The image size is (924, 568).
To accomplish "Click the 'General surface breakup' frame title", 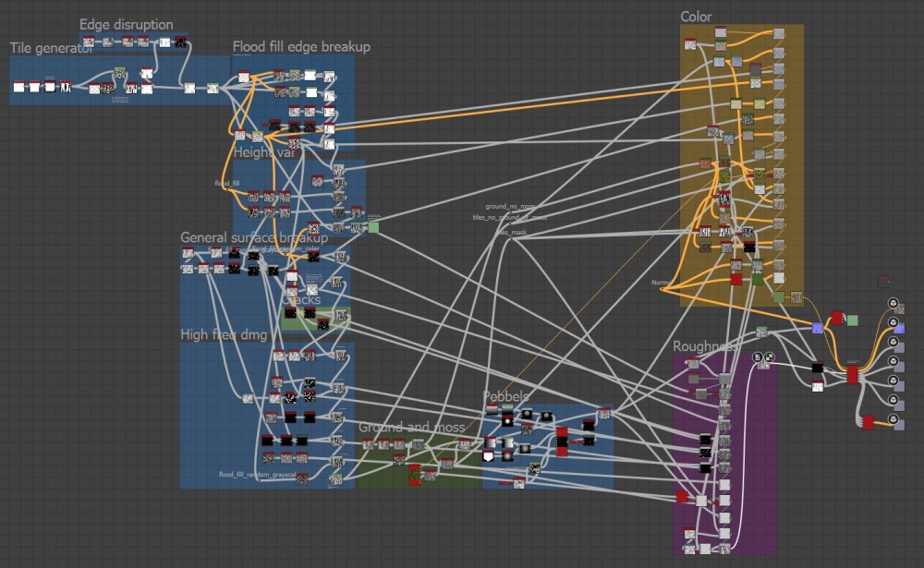I will coord(254,237).
